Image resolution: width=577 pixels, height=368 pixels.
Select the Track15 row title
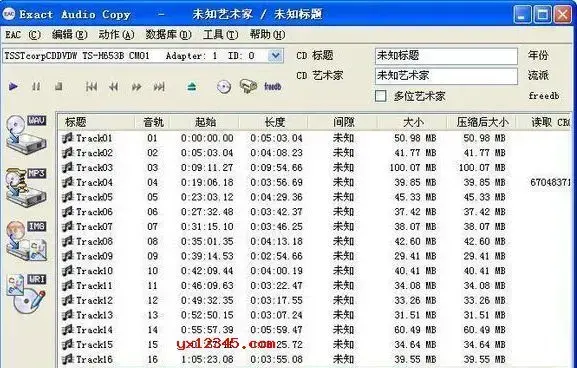94,344
